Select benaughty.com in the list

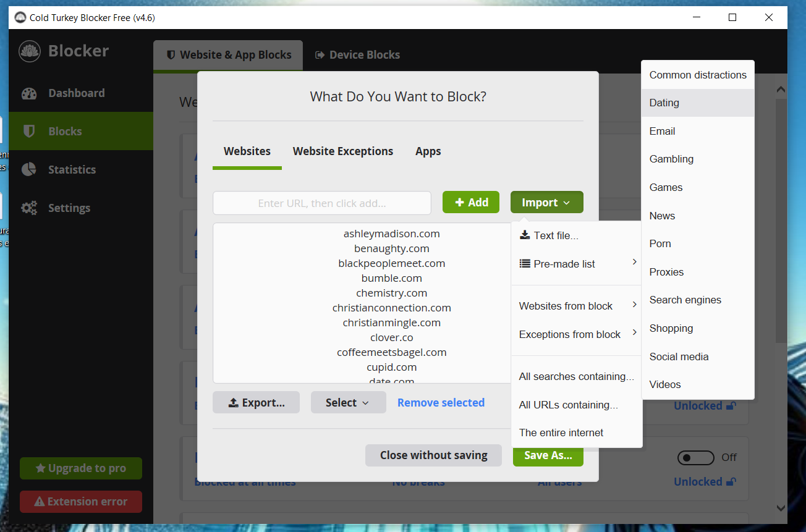392,248
